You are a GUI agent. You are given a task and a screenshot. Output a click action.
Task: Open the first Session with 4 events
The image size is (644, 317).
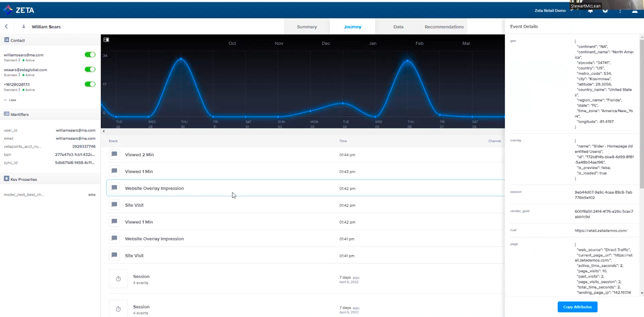point(306,279)
